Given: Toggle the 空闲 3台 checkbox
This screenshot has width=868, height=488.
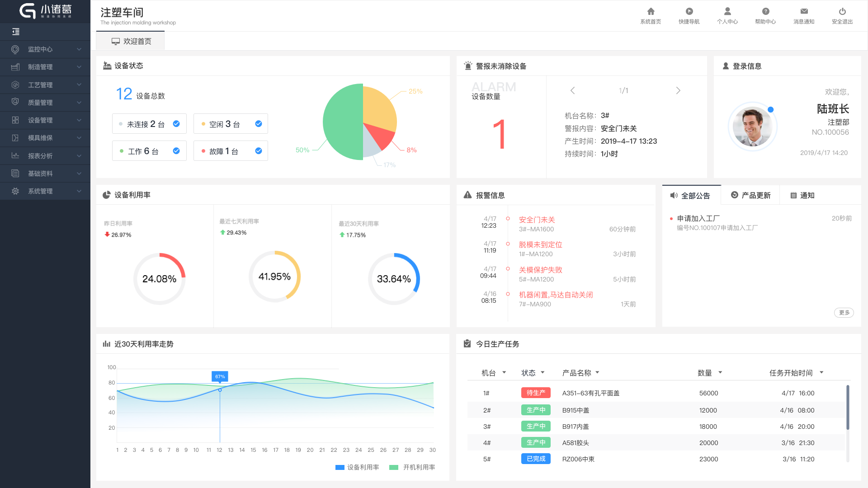Looking at the screenshot, I should 259,124.
